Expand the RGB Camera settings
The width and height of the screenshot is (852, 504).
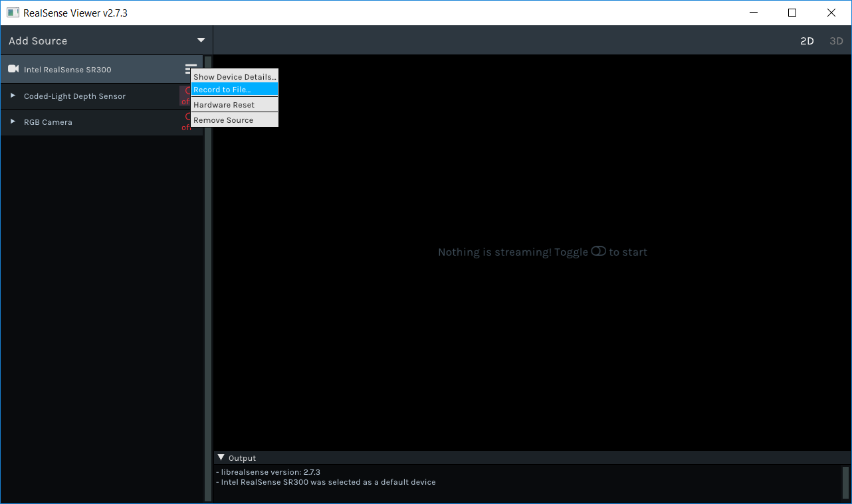[13, 122]
